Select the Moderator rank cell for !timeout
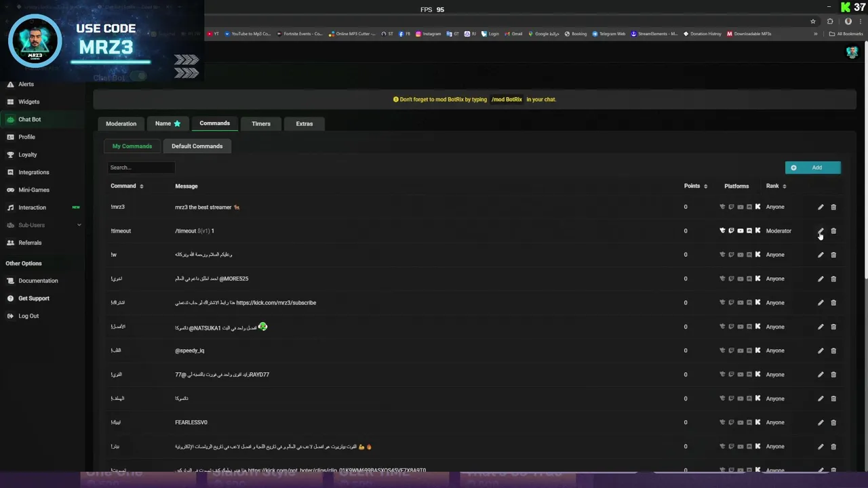868x488 pixels. [x=778, y=230]
